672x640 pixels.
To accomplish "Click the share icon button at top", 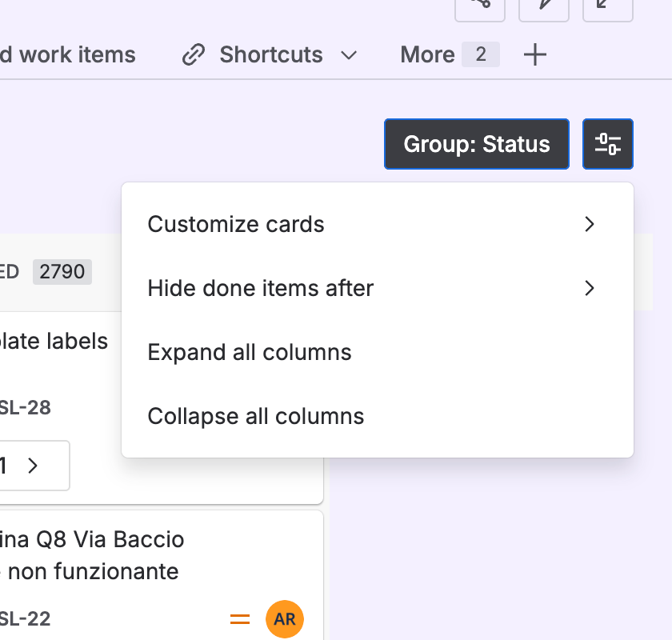I will tap(480, 6).
